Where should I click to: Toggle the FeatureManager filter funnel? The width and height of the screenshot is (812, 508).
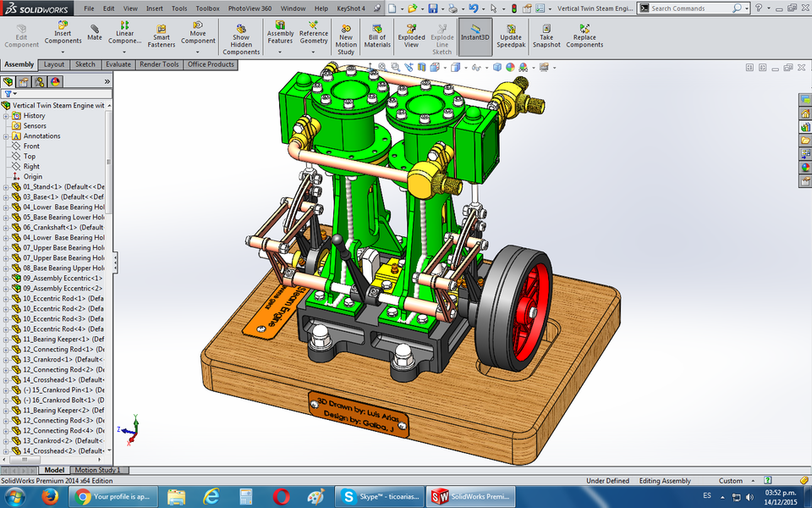[7, 94]
